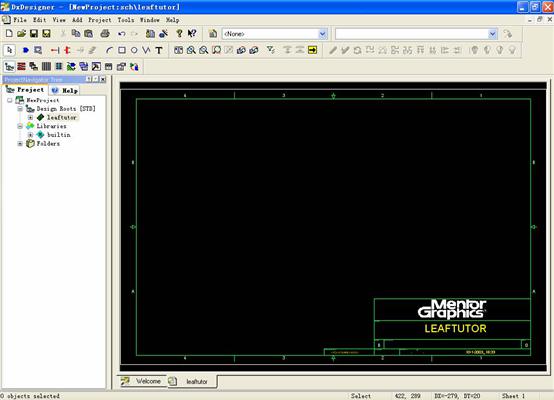Switch to the Project navigator tab

click(25, 90)
